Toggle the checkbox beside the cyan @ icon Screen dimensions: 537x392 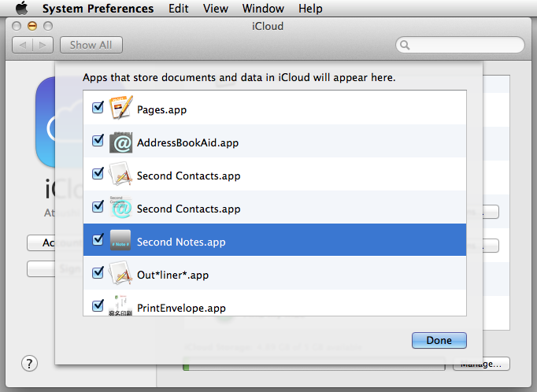(x=98, y=206)
